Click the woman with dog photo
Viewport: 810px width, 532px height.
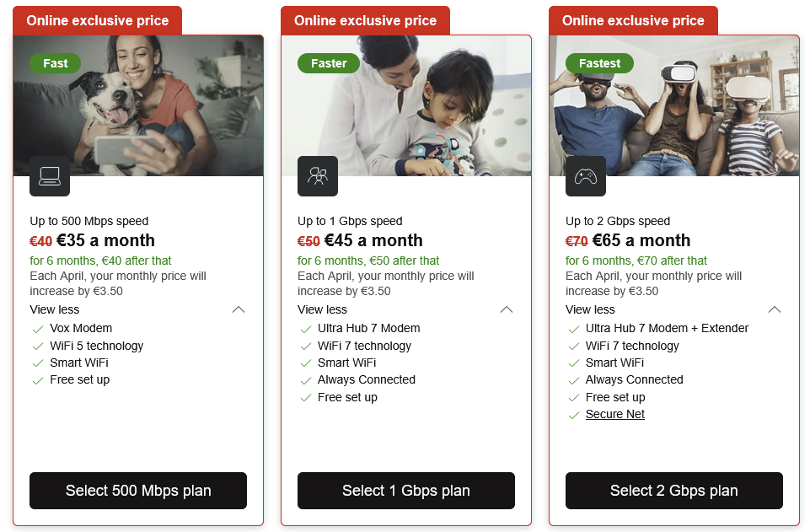coord(138,106)
